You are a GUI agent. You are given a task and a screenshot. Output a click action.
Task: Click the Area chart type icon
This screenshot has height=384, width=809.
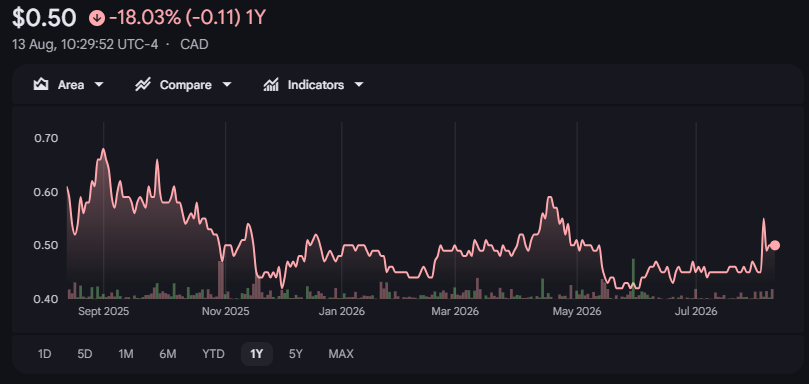pyautogui.click(x=41, y=85)
